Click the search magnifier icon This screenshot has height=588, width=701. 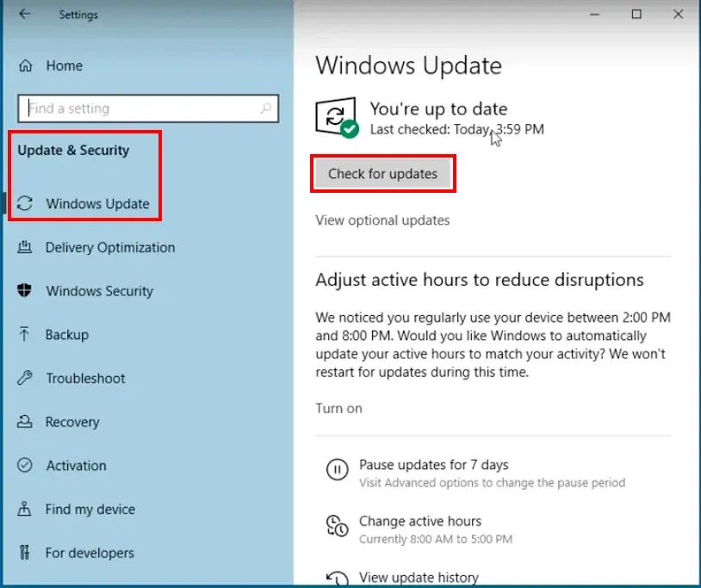coord(265,108)
